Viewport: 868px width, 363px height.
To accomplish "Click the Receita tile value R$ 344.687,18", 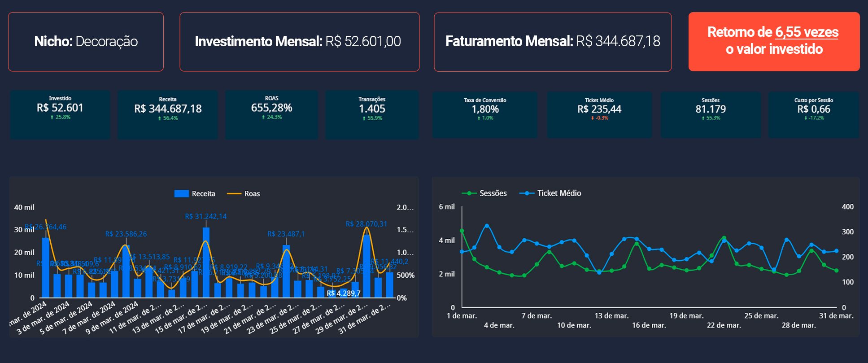I will (x=168, y=109).
